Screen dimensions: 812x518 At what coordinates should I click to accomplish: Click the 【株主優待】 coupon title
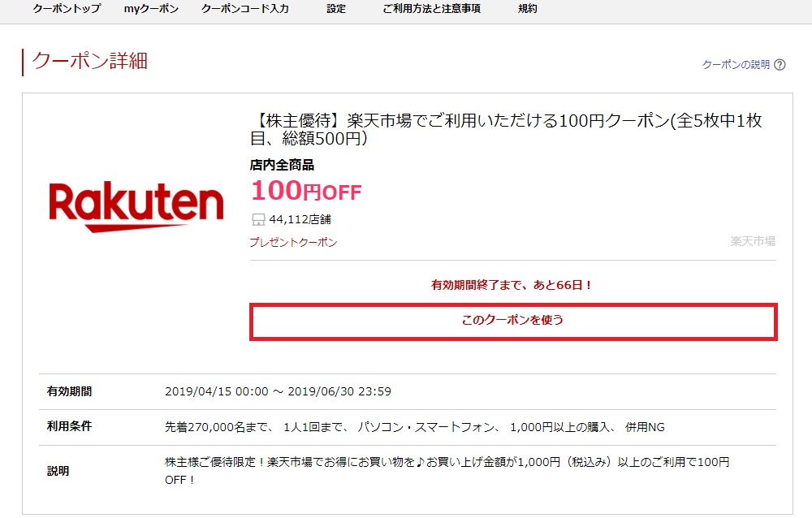506,129
